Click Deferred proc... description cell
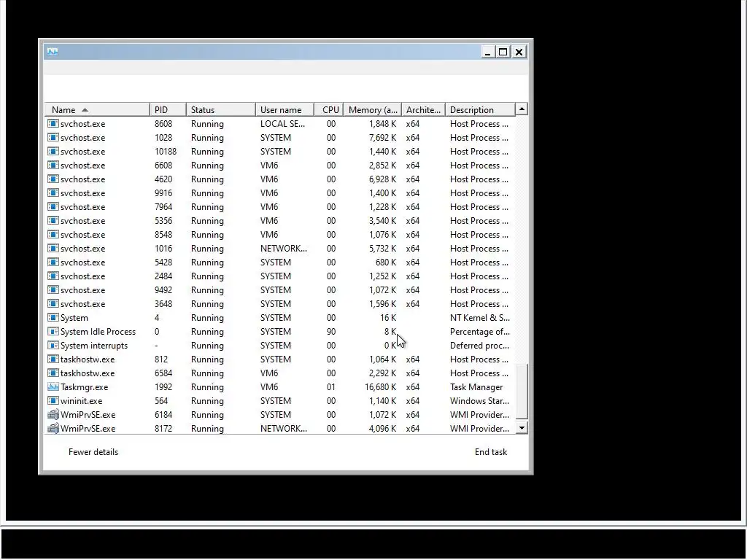 coord(480,345)
